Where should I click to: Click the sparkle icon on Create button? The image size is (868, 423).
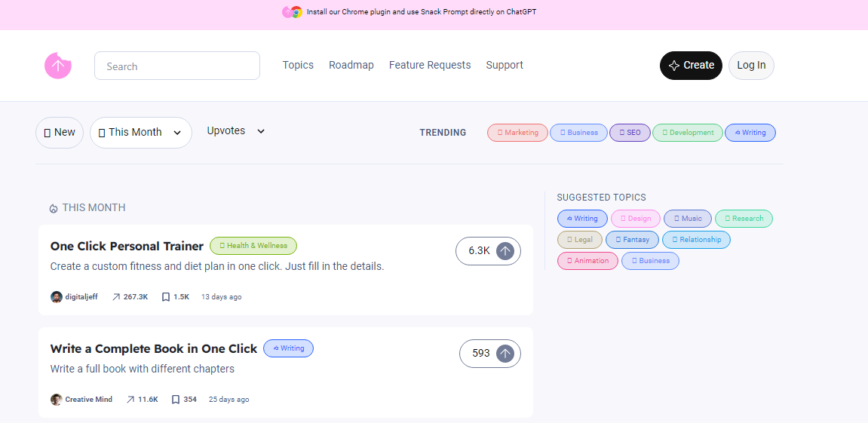click(x=673, y=66)
